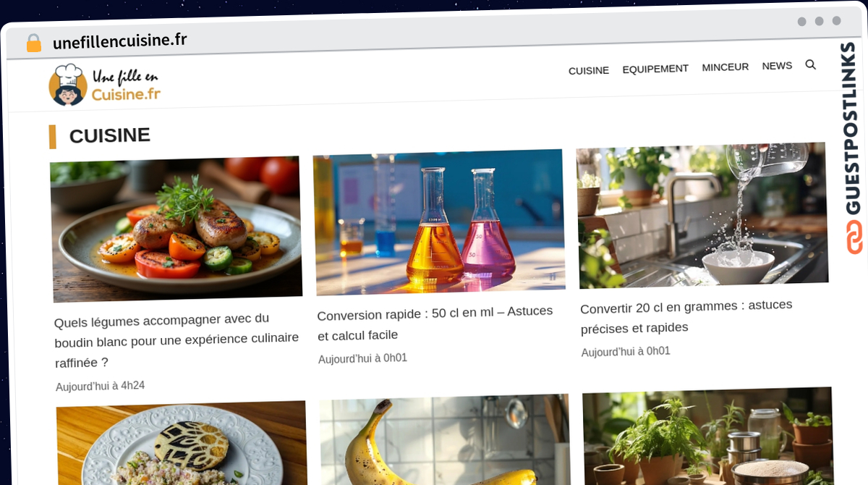The width and height of the screenshot is (868, 485).
Task: Click the water pouring sink thumbnail
Action: [x=702, y=215]
